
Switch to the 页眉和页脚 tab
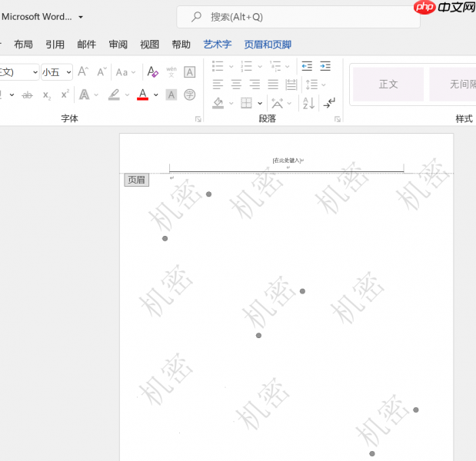[x=268, y=45]
